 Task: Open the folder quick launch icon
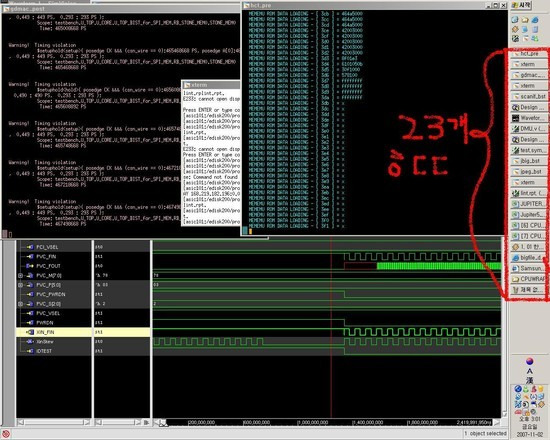coord(525,20)
